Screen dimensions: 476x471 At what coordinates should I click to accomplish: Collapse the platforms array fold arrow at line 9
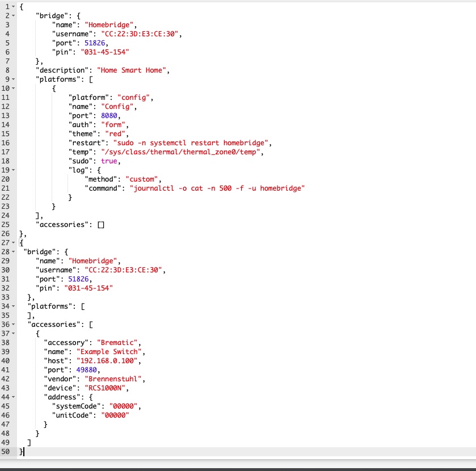point(14,79)
